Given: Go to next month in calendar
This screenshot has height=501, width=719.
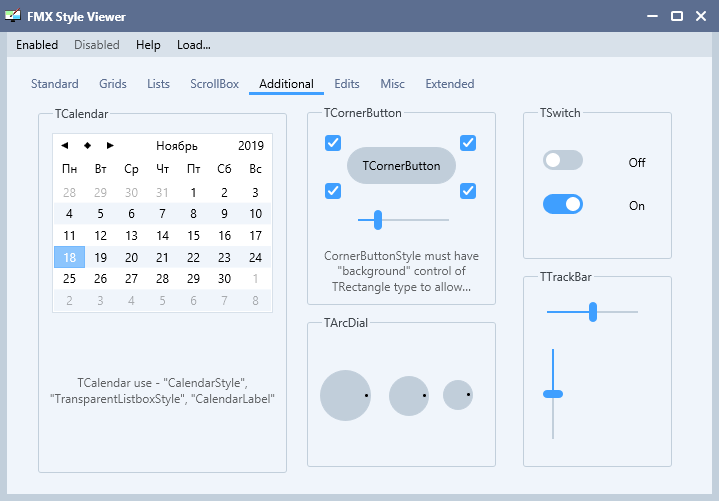Looking at the screenshot, I should click(110, 145).
